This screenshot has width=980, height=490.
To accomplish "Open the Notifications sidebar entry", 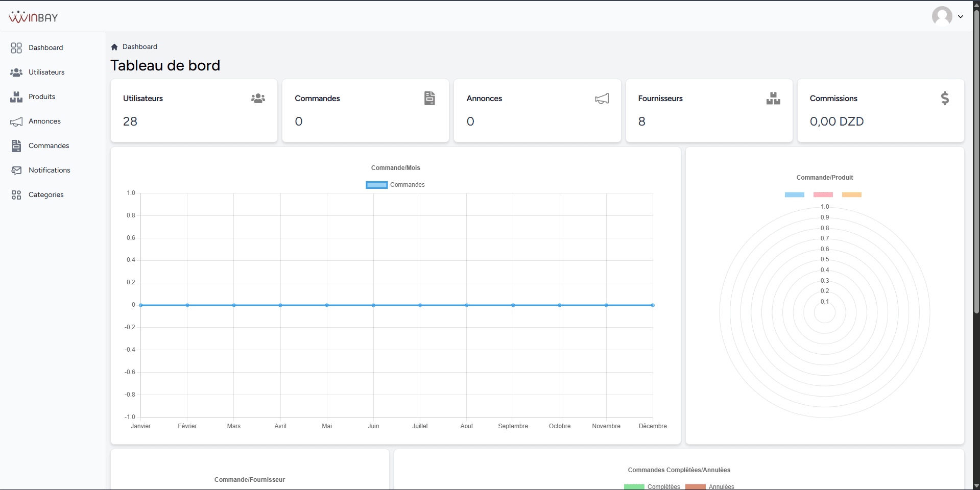I will [50, 170].
